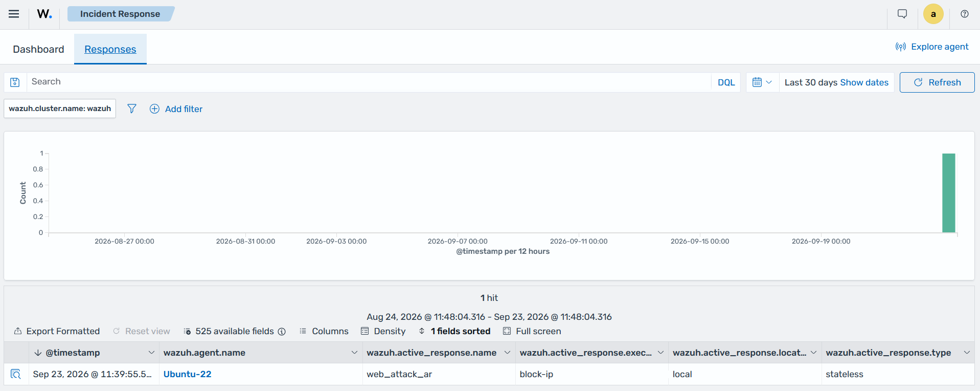Inspect document details for Sep 23 row
The image size is (980, 391).
pyautogui.click(x=16, y=374)
